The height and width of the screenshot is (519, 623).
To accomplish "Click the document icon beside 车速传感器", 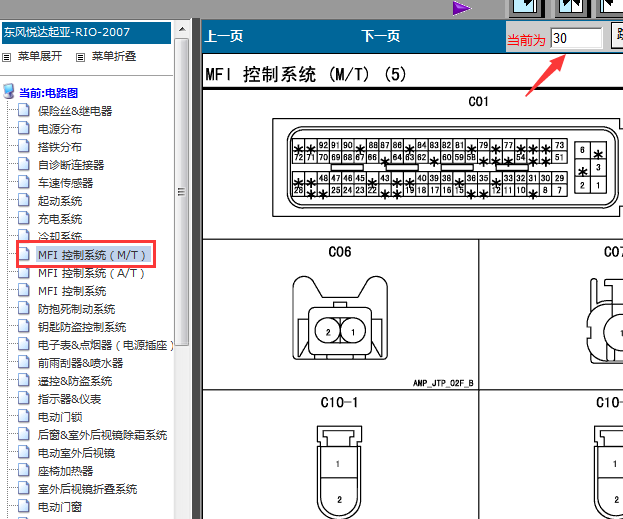I will (24, 182).
